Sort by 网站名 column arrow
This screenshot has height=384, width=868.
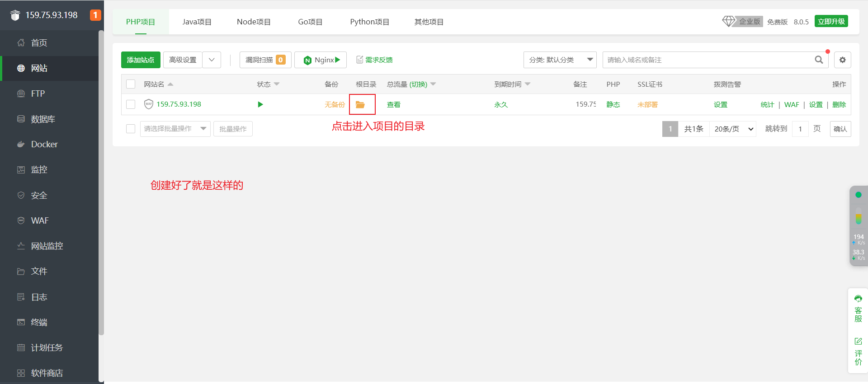pos(170,84)
